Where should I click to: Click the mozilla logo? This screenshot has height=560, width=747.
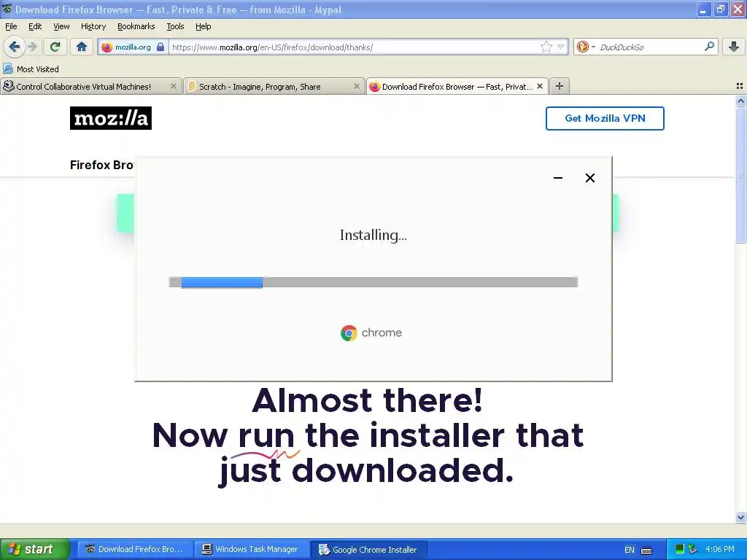tap(111, 118)
